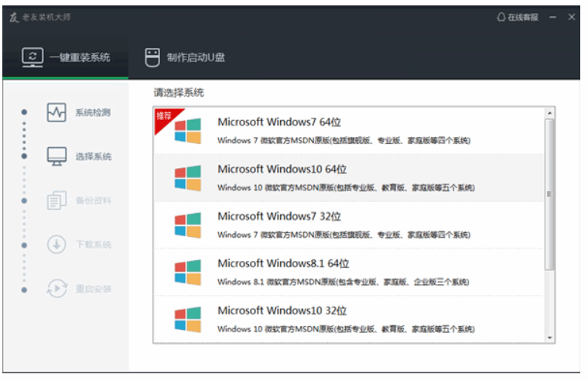Click the red 推荐 recommended badge
Viewport: 588px width, 381px height.
pos(165,118)
